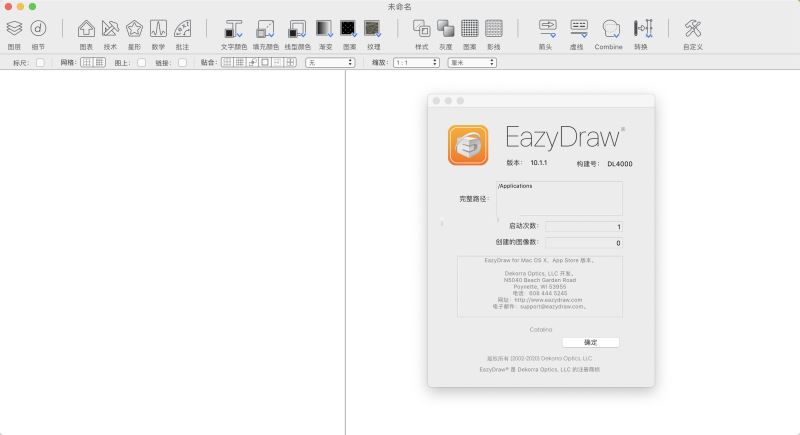Click the EazyDraw app logo in the About dialog
The width and height of the screenshot is (800, 435).
pos(468,145)
